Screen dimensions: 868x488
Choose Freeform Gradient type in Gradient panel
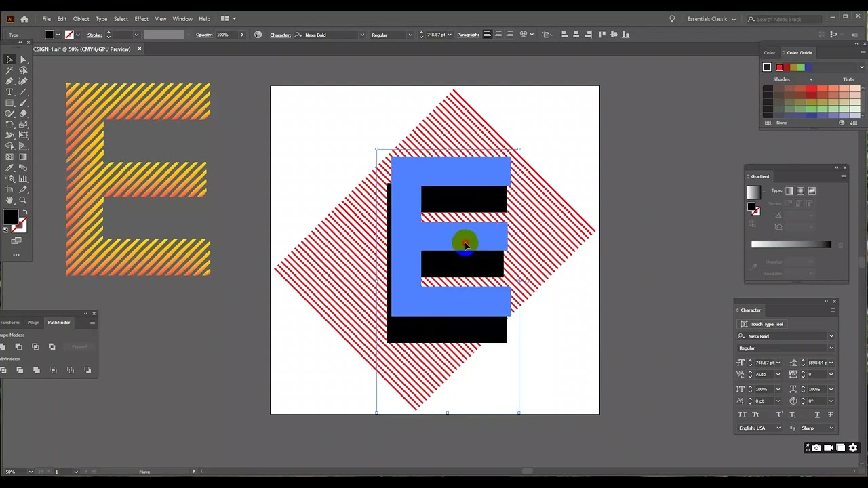[x=812, y=190]
